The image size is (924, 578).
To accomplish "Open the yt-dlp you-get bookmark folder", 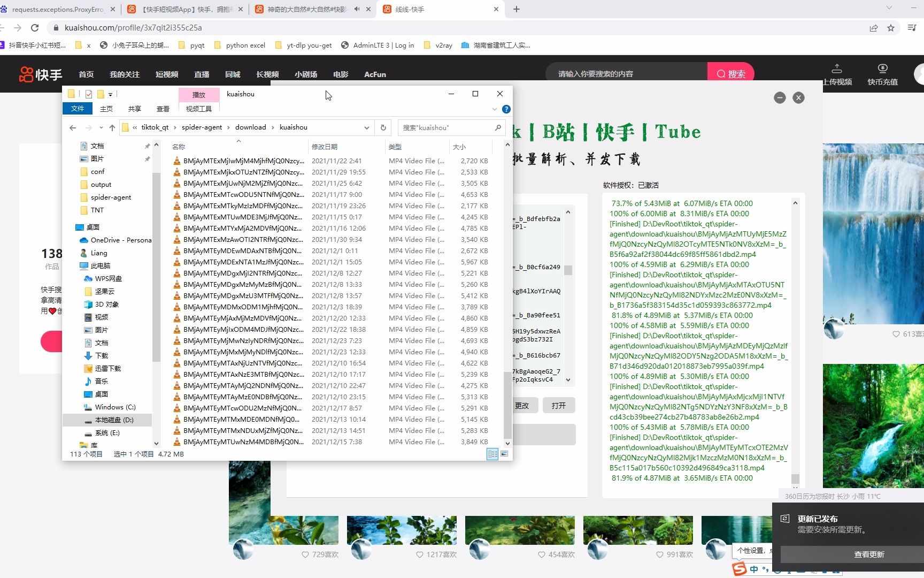I will coord(303,45).
